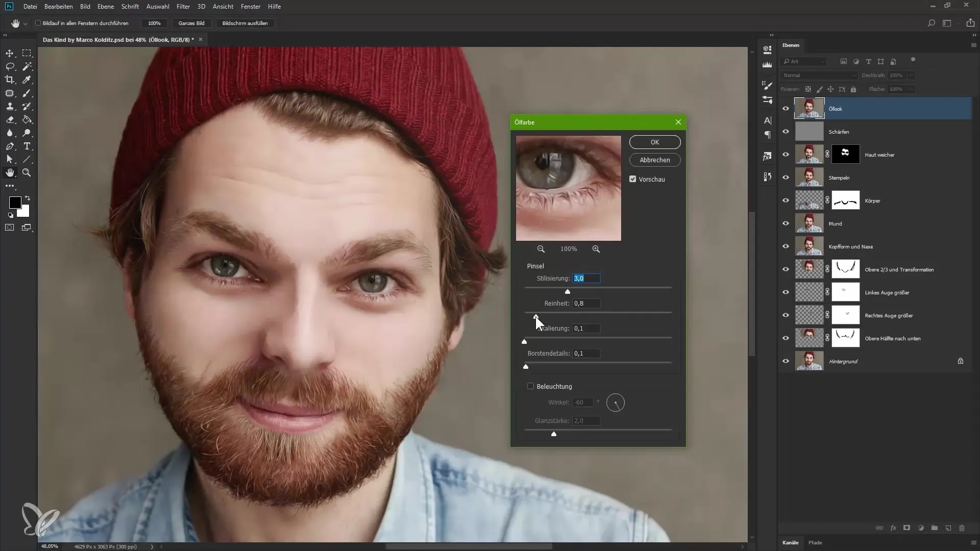
Task: Select the Eyedropper tool
Action: pyautogui.click(x=27, y=80)
